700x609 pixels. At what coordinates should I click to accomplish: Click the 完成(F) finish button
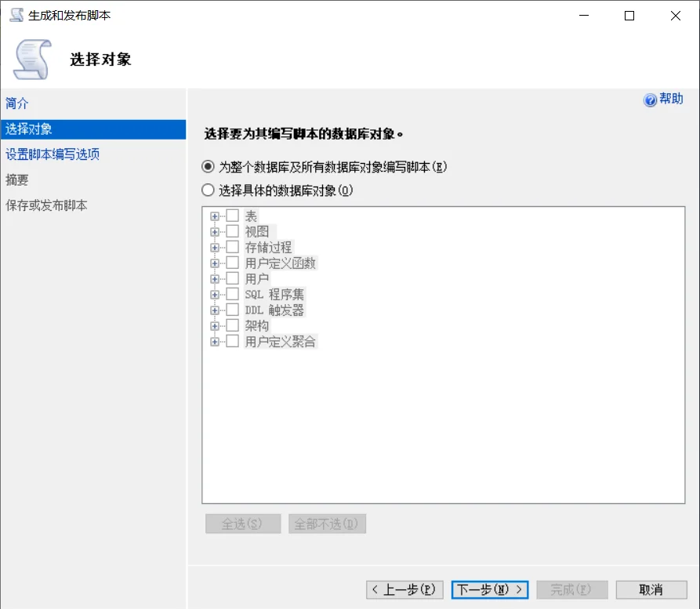572,590
